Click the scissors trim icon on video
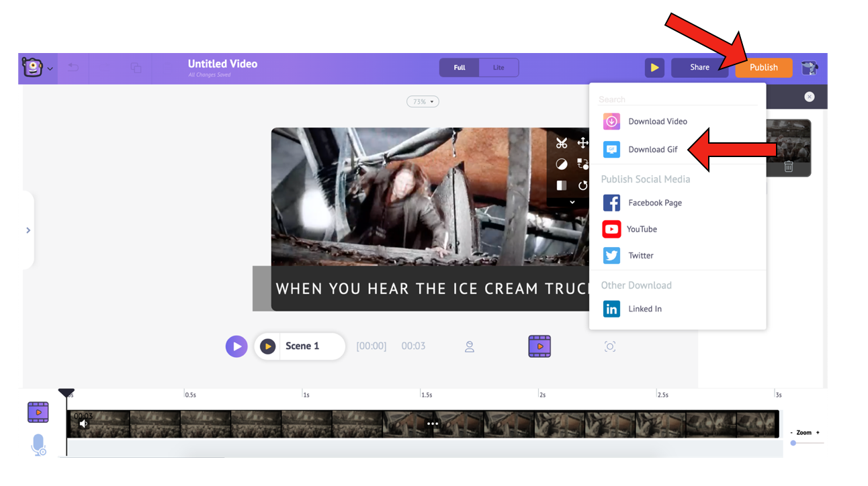This screenshot has height=486, width=868. pos(562,143)
